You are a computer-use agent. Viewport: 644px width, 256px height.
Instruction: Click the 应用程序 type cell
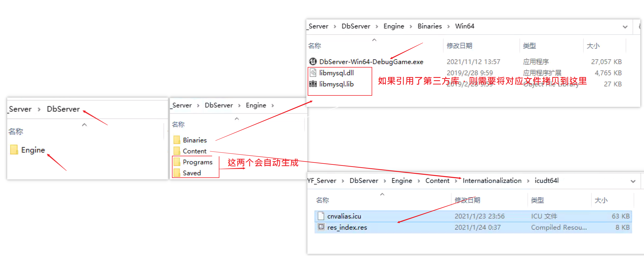point(536,62)
